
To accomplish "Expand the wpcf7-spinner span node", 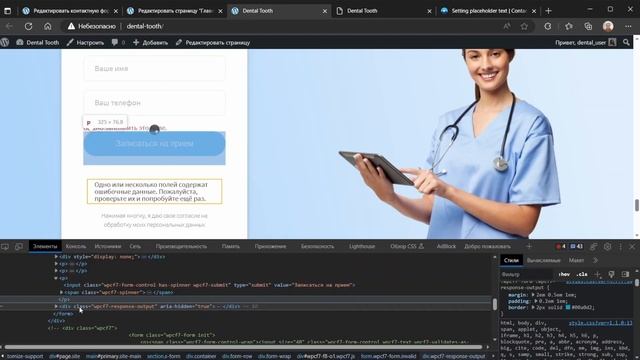I will 62,292.
